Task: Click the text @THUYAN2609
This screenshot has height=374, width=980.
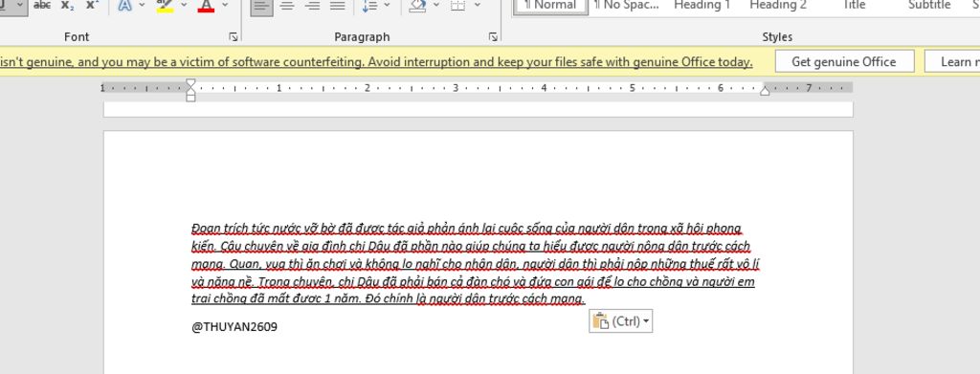Action: click(234, 326)
